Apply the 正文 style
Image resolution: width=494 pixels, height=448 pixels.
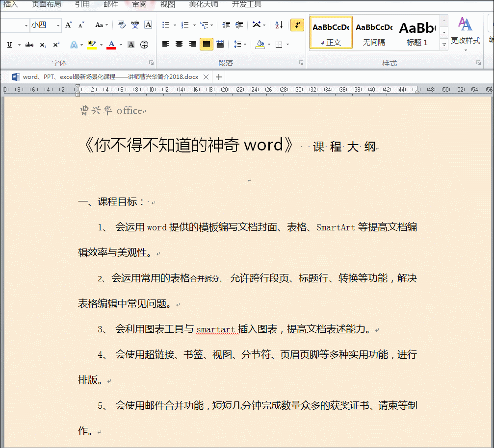(x=331, y=33)
